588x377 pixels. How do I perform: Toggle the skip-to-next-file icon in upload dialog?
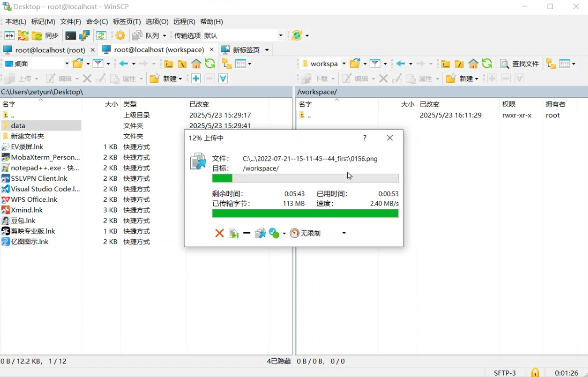pyautogui.click(x=234, y=234)
